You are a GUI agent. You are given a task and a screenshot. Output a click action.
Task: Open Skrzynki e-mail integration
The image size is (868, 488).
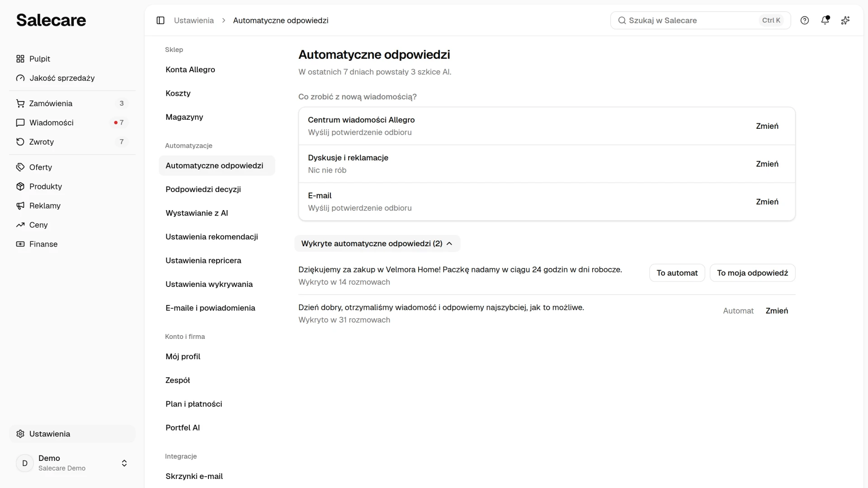(217, 476)
